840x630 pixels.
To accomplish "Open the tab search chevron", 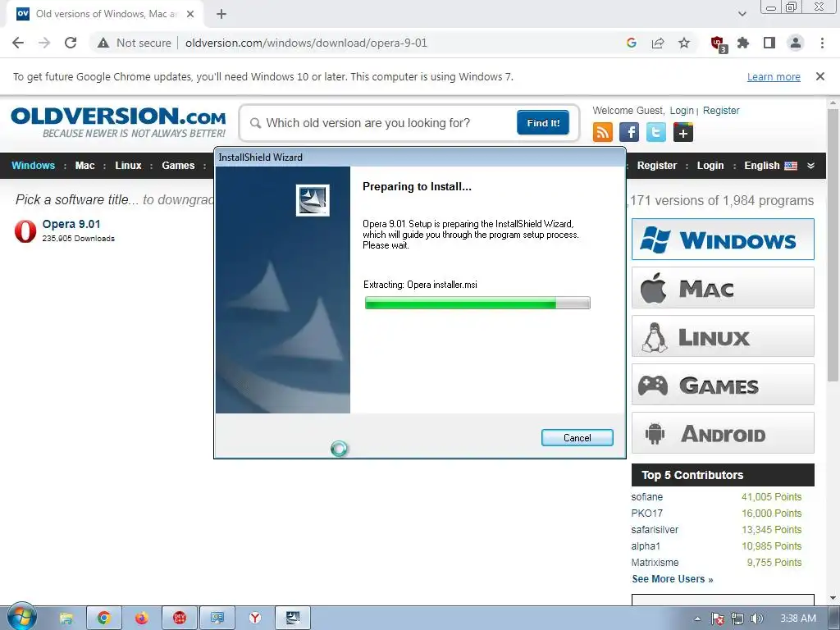I will pyautogui.click(x=742, y=14).
